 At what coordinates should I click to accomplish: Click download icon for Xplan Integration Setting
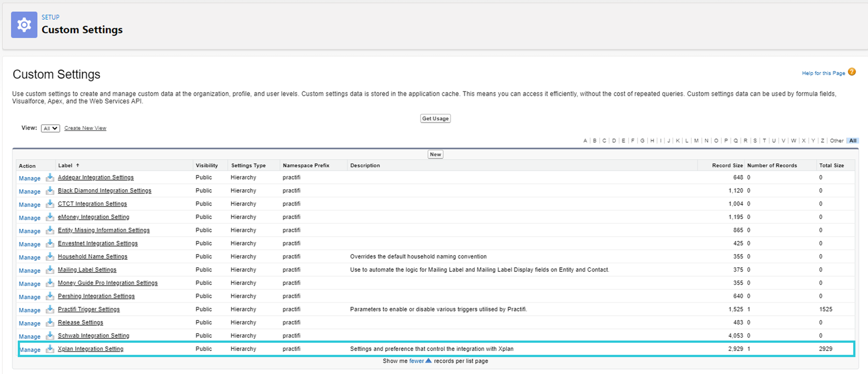point(50,349)
